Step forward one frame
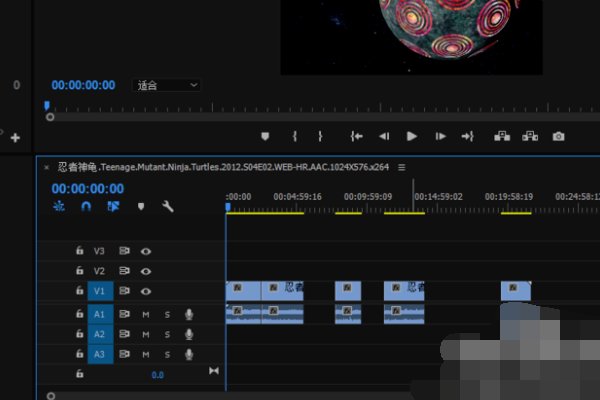The height and width of the screenshot is (400, 600). point(440,136)
